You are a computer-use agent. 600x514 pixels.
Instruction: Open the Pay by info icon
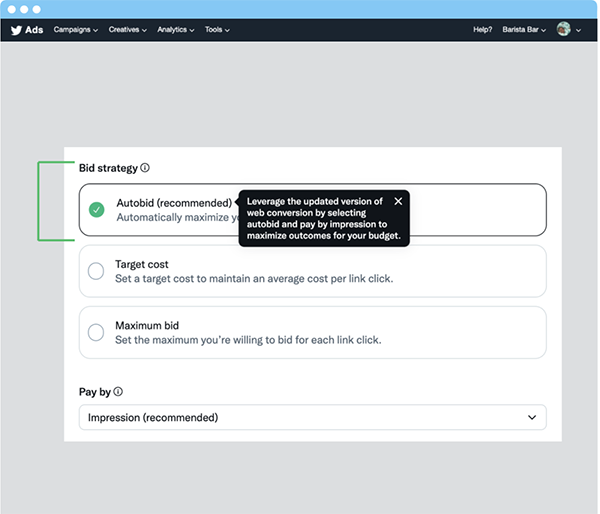click(118, 392)
